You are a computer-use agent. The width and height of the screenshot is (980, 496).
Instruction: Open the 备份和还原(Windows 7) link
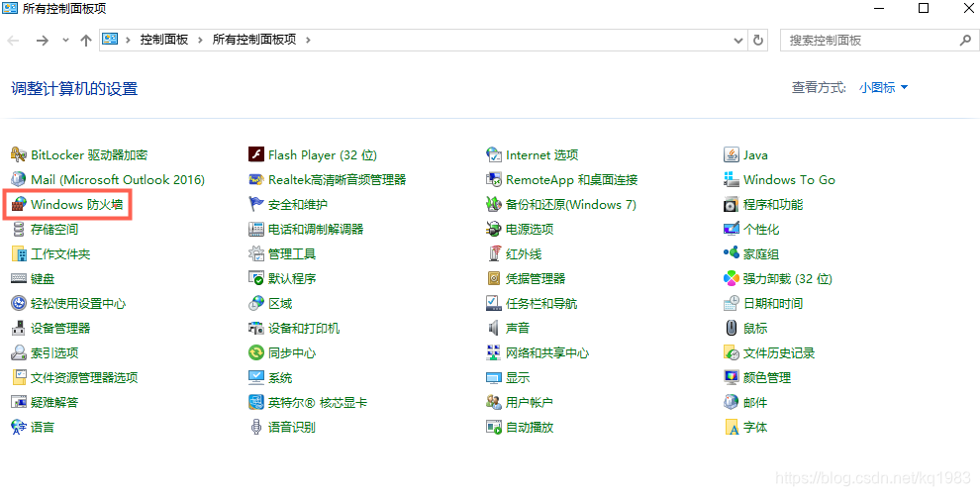tap(571, 204)
